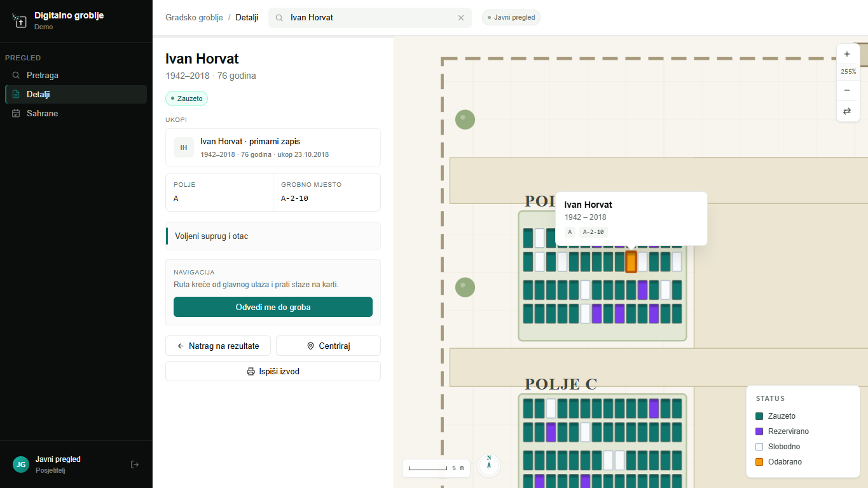Click the 255% zoom level value
This screenshot has height=488, width=868.
848,72
